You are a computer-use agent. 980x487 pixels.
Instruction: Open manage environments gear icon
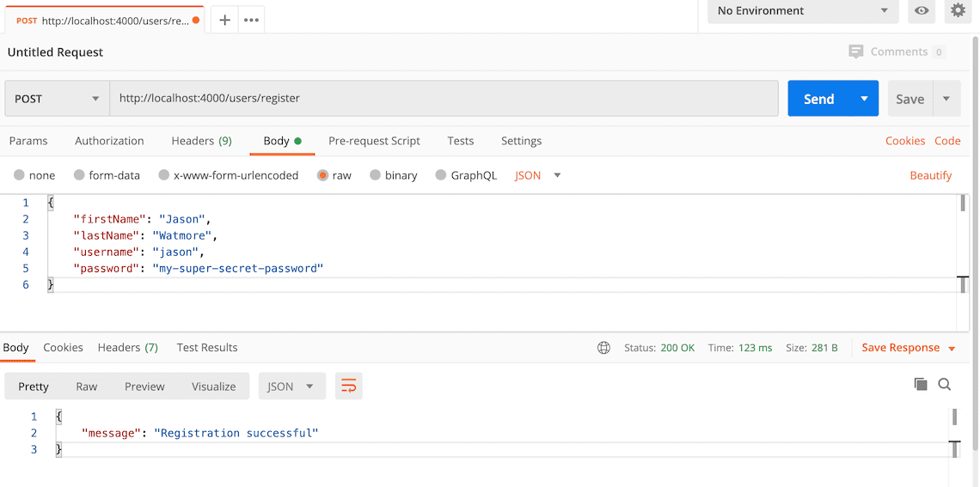pyautogui.click(x=958, y=10)
